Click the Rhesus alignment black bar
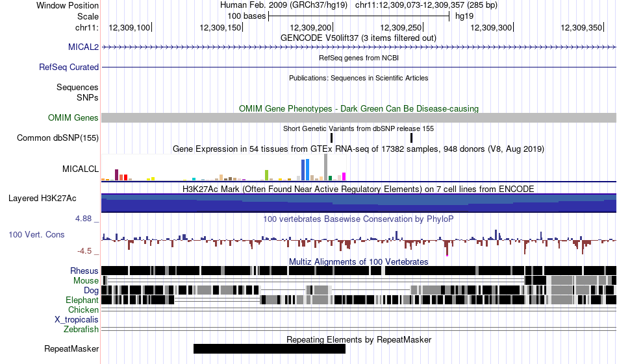The image size is (617, 364). (x=359, y=271)
